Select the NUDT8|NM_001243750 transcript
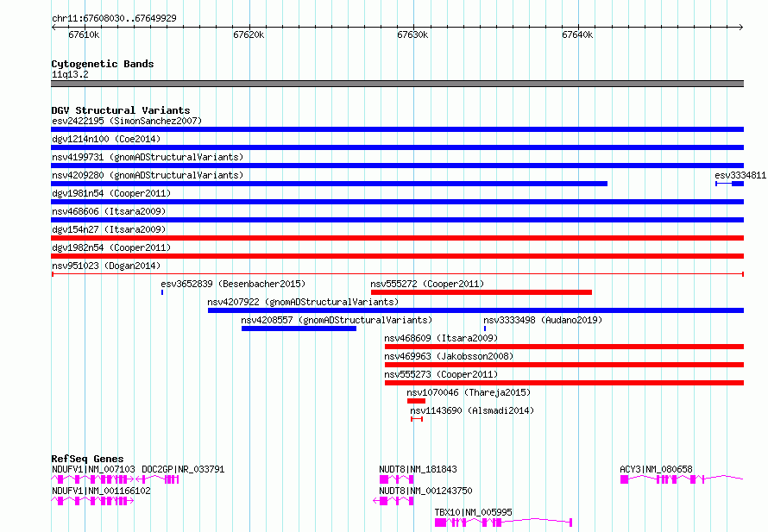 click(393, 501)
